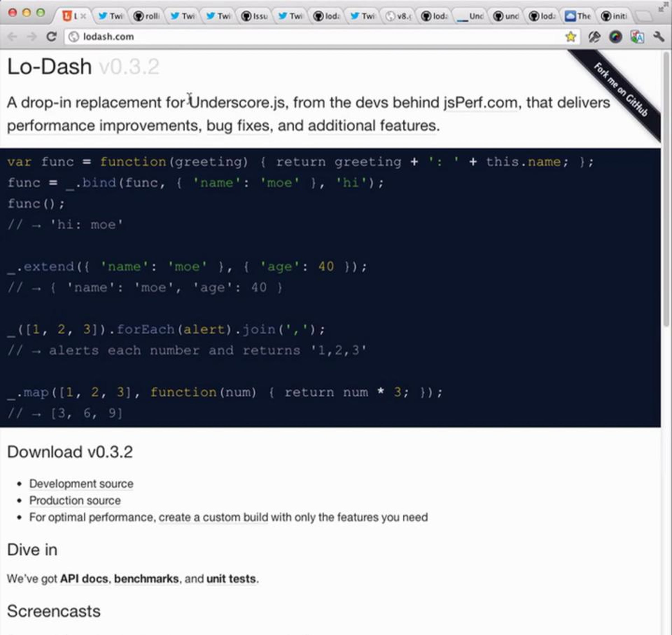The width and height of the screenshot is (672, 635).
Task: Click the "// → 'hi: moe'" comment line
Action: [65, 225]
